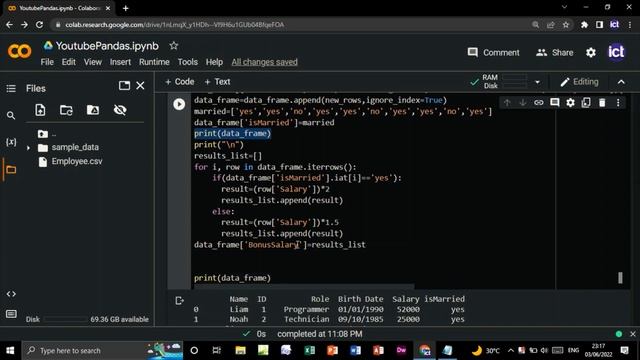Open the Terminal icon at sidebar bottom

tap(11, 314)
